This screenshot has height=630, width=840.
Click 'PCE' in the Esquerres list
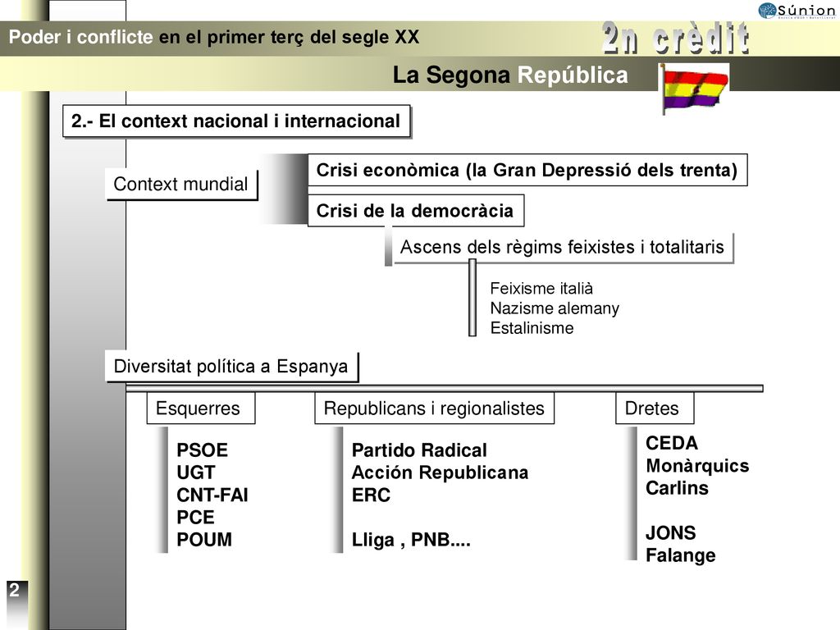(x=195, y=518)
